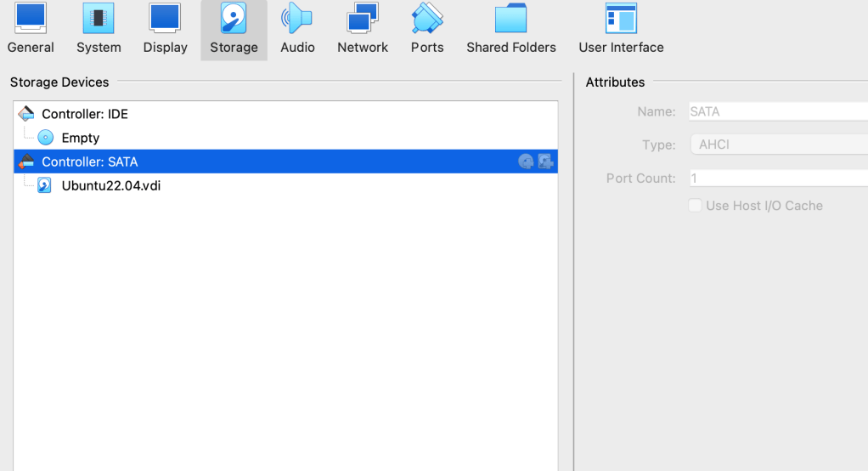Go to Network settings
Screen dimensions: 868x471
click(363, 30)
